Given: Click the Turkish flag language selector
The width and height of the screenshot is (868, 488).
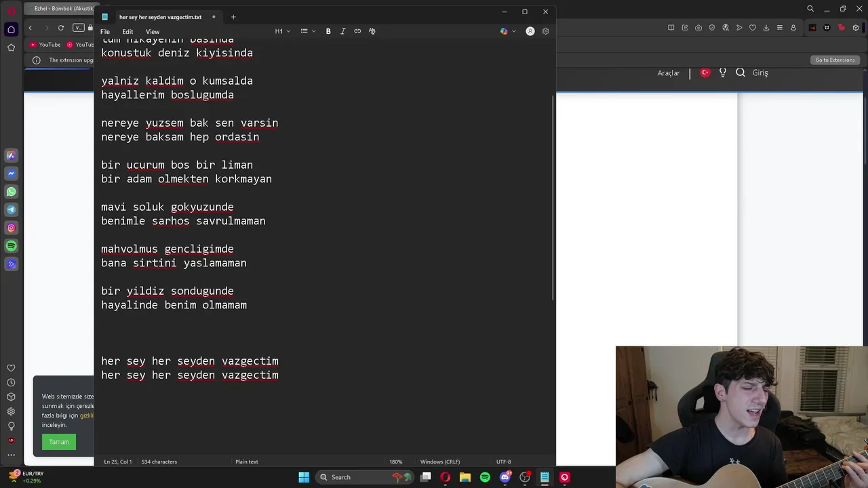Looking at the screenshot, I should (x=705, y=73).
